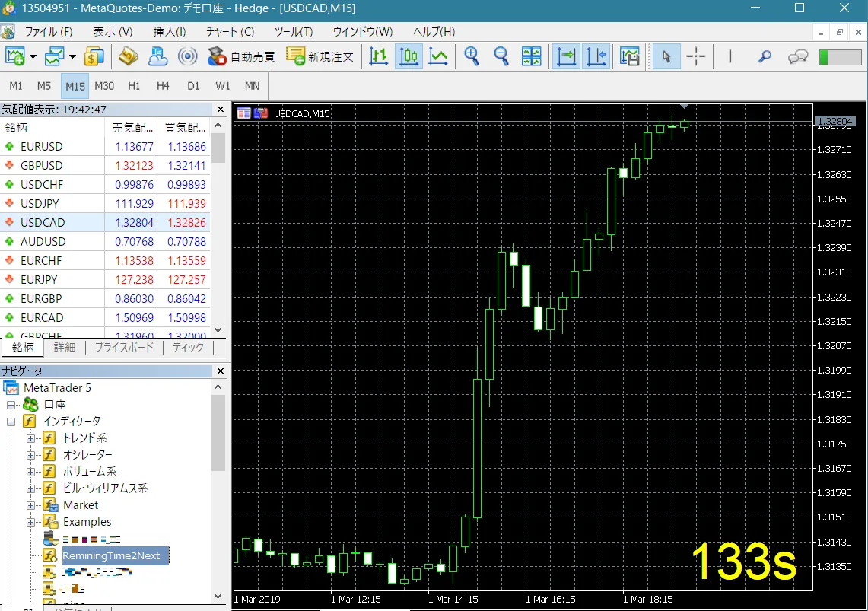Expand the ボリューム系 folder
Screen dimensions: 868x611
click(x=31, y=472)
